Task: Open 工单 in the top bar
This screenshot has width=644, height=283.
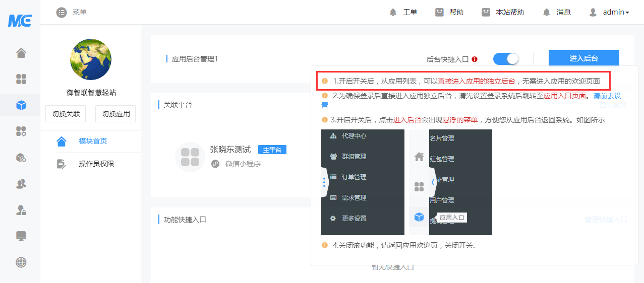Action: click(403, 12)
